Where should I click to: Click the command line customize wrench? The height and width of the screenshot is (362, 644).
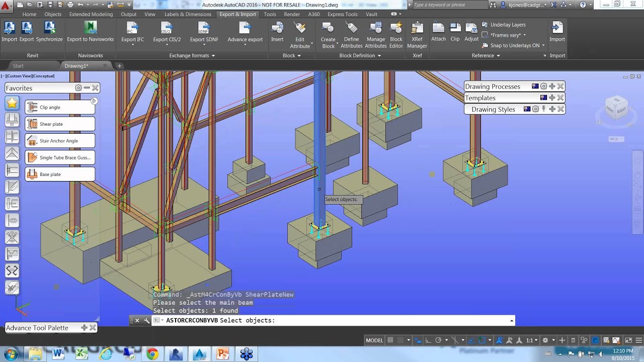[x=146, y=320]
